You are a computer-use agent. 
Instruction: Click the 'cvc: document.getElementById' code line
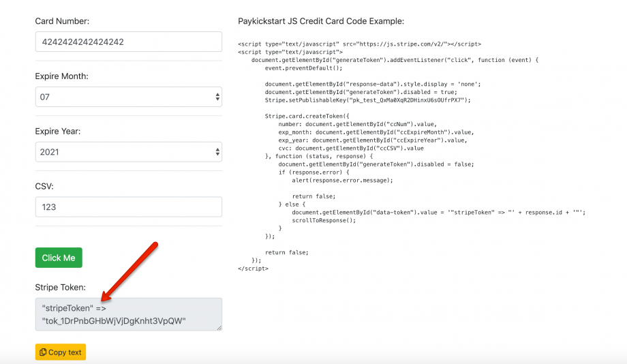click(x=351, y=148)
